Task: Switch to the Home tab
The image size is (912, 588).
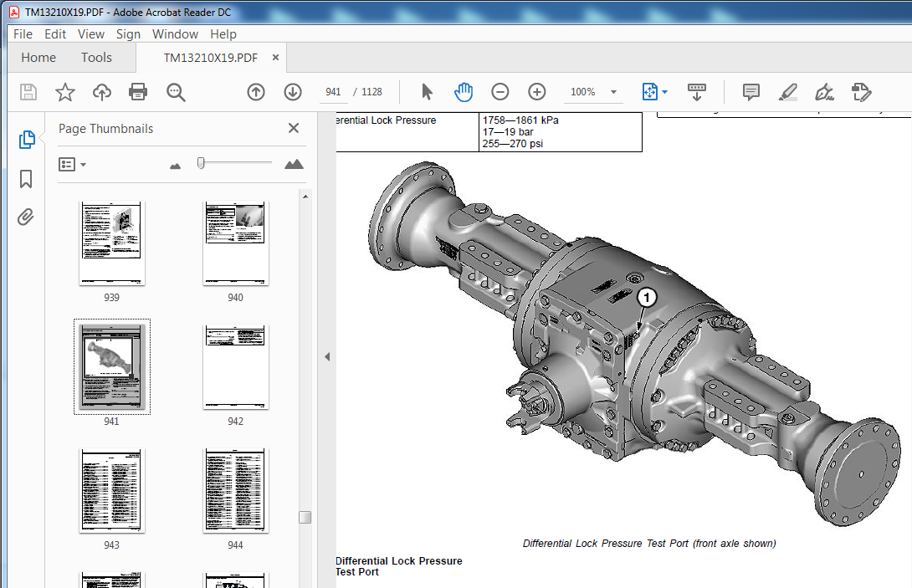Action: pos(38,58)
